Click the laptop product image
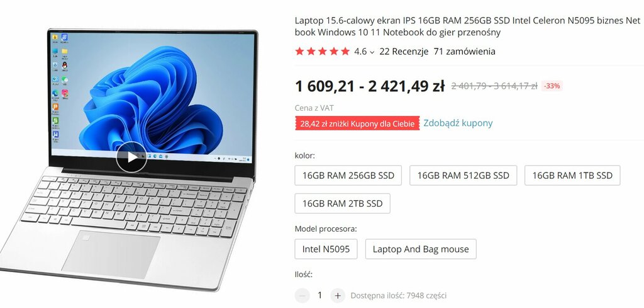Screen dimensions: 644x308 (127, 161)
